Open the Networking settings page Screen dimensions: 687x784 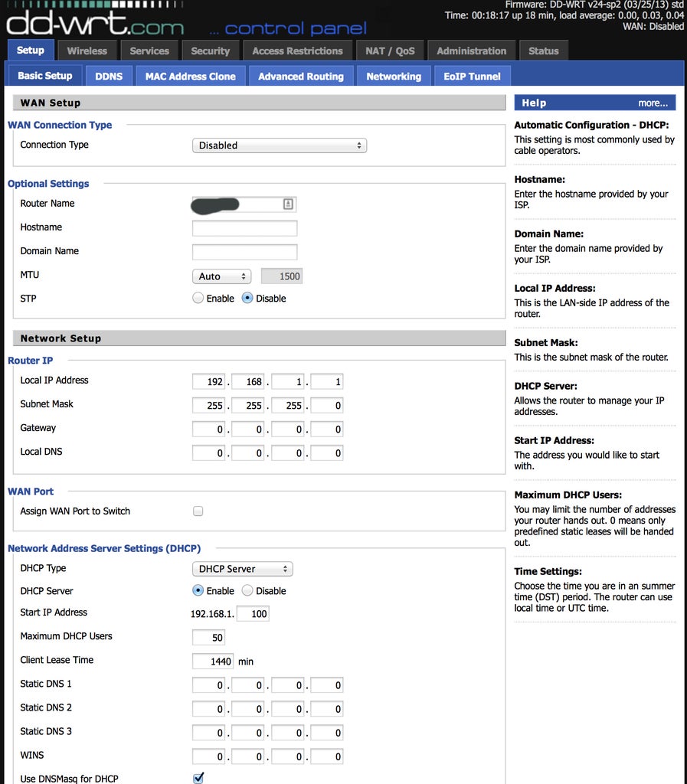(394, 76)
